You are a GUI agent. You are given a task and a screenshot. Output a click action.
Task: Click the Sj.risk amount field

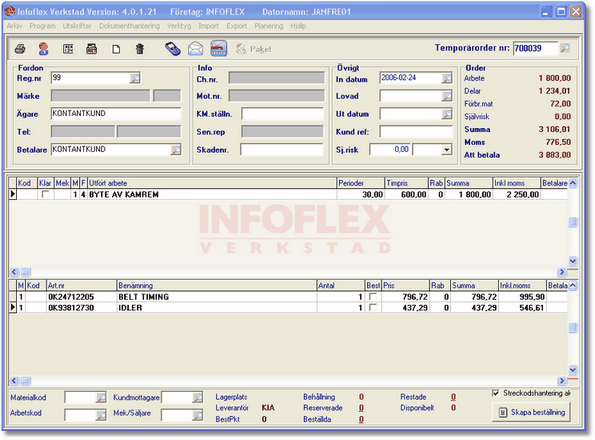pyautogui.click(x=390, y=150)
